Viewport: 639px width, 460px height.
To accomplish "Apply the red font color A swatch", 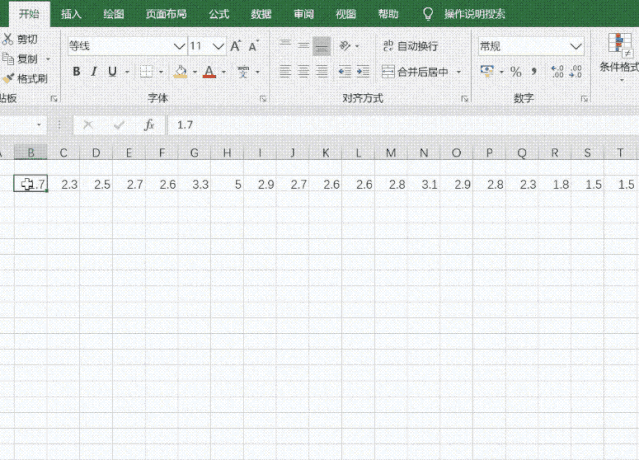I will tap(208, 72).
